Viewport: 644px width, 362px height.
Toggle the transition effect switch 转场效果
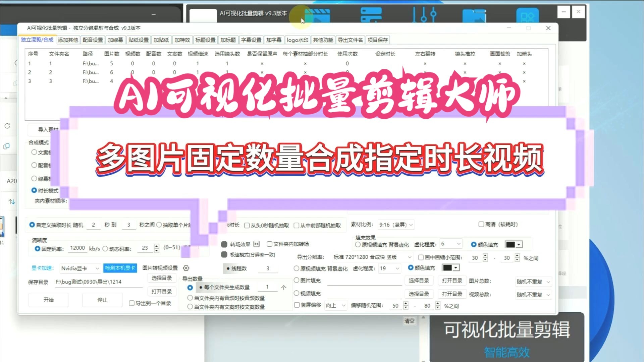pyautogui.click(x=224, y=244)
